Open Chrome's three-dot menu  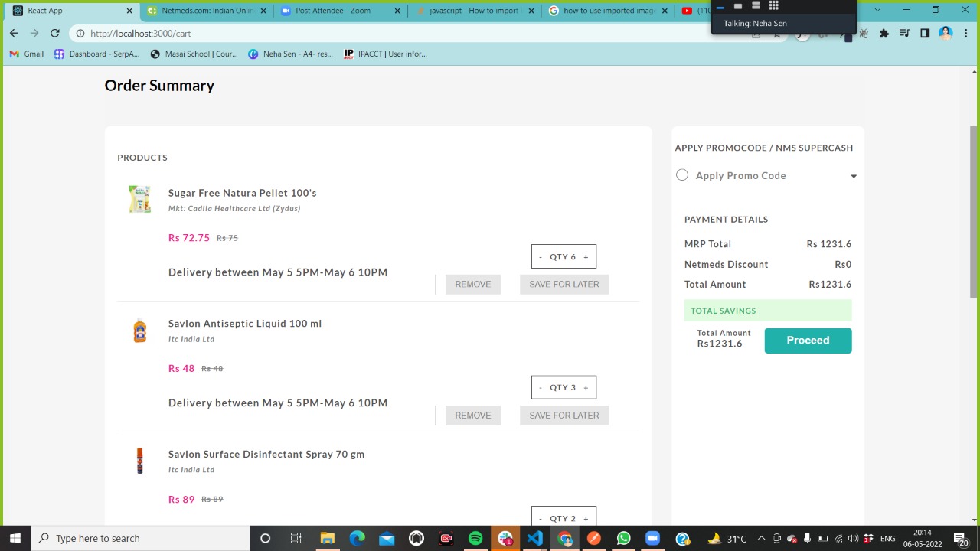tap(965, 34)
